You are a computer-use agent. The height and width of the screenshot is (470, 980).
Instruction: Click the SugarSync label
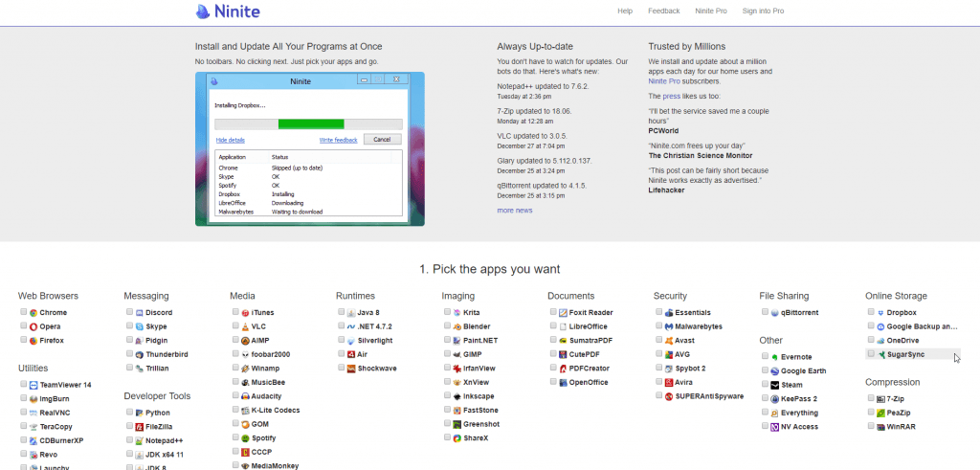point(905,354)
